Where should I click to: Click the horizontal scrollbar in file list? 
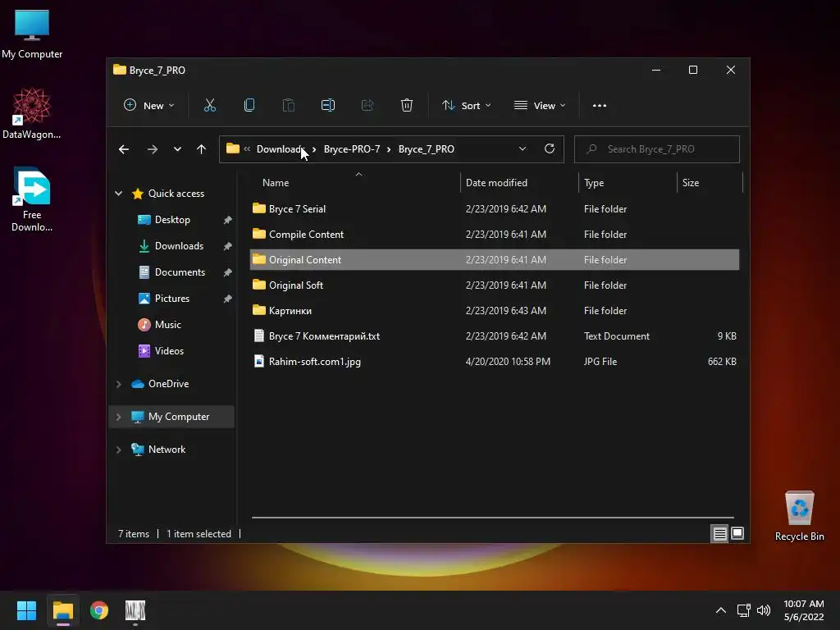[493, 518]
